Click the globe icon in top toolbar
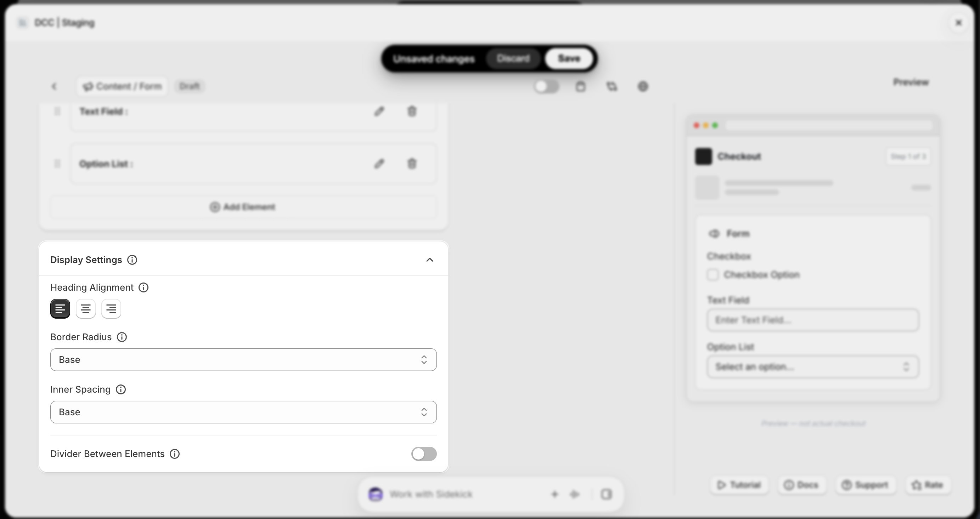This screenshot has width=980, height=519. tap(643, 86)
